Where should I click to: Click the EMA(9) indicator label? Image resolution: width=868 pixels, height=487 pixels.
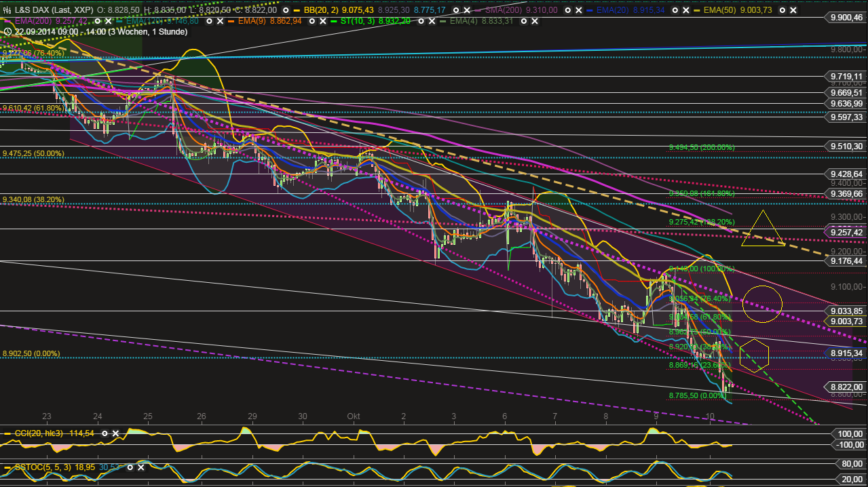pyautogui.click(x=252, y=21)
